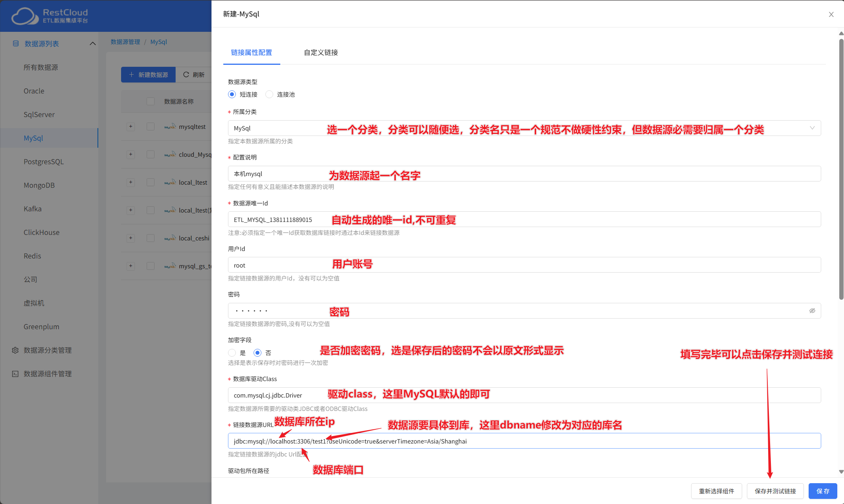Select 是 for 加密字段
Screen dimensions: 844x504
tap(232, 353)
